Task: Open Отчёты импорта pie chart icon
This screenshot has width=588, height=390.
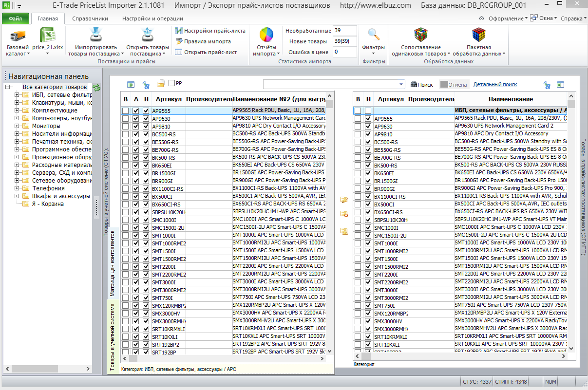Action: 266,36
